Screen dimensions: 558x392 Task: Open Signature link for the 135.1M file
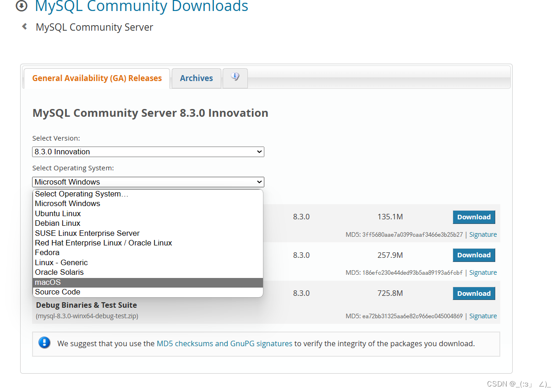483,234
